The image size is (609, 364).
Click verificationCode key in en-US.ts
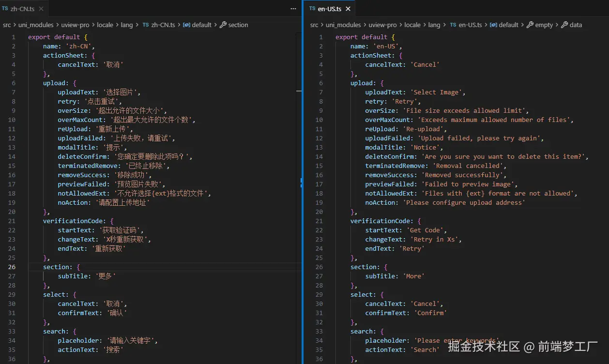tap(382, 221)
